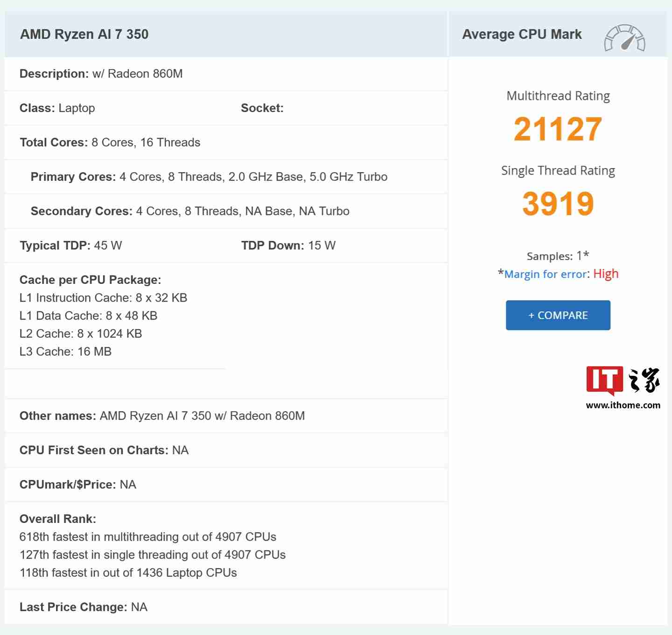Click the Single Thread Rating value 3919
The height and width of the screenshot is (635, 672).
click(x=558, y=203)
